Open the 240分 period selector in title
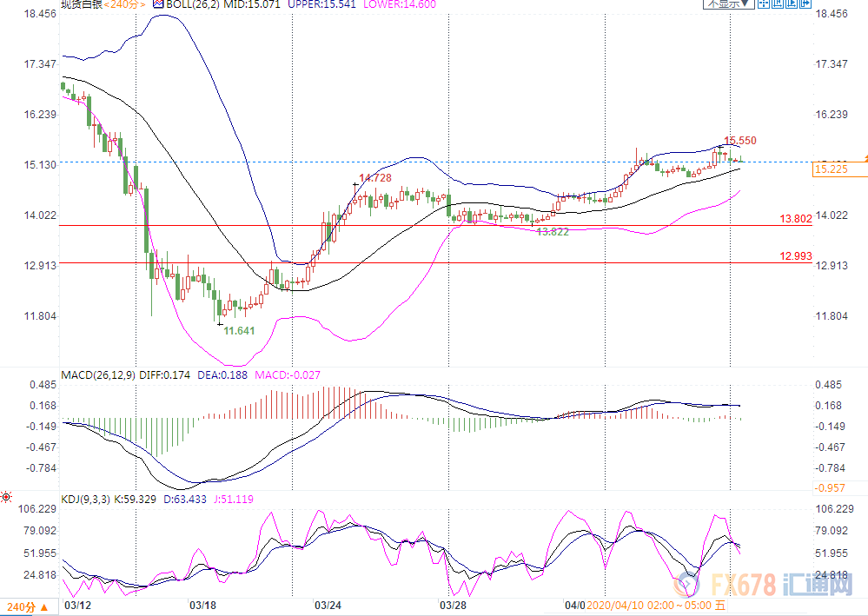This screenshot has height=616, width=868. tap(126, 4)
